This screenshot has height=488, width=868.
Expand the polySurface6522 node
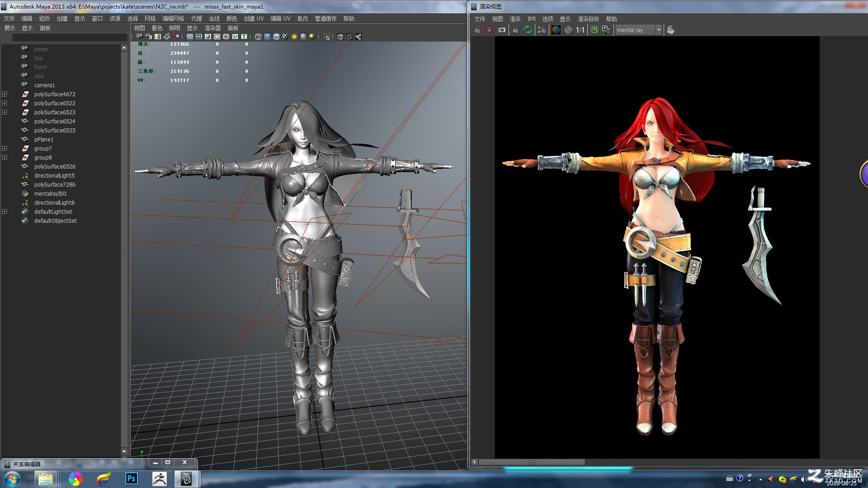tap(5, 103)
